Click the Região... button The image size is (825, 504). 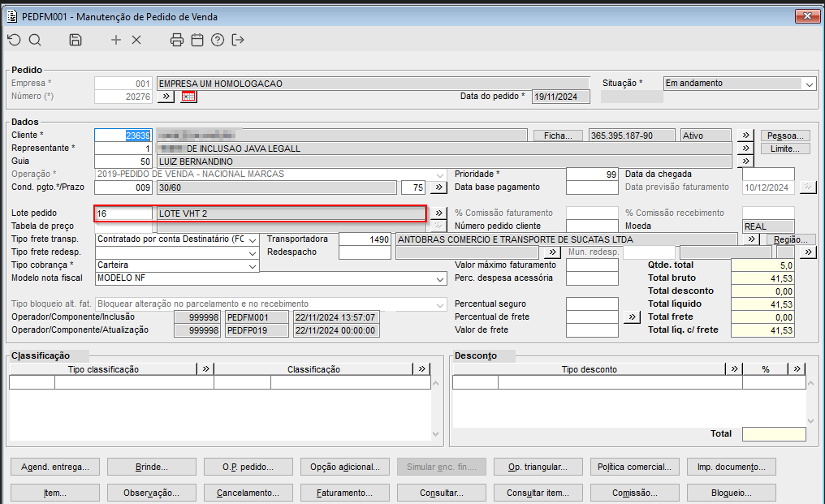click(790, 239)
